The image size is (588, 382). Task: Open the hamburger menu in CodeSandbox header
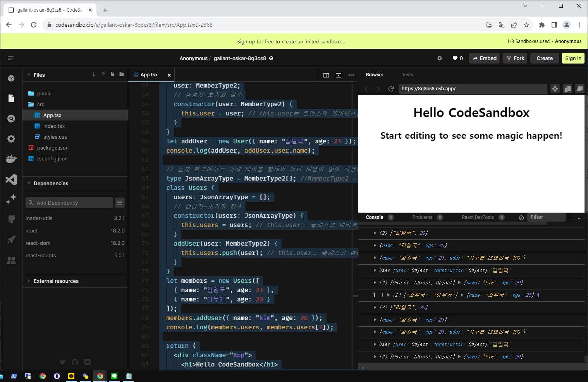pos(11,58)
